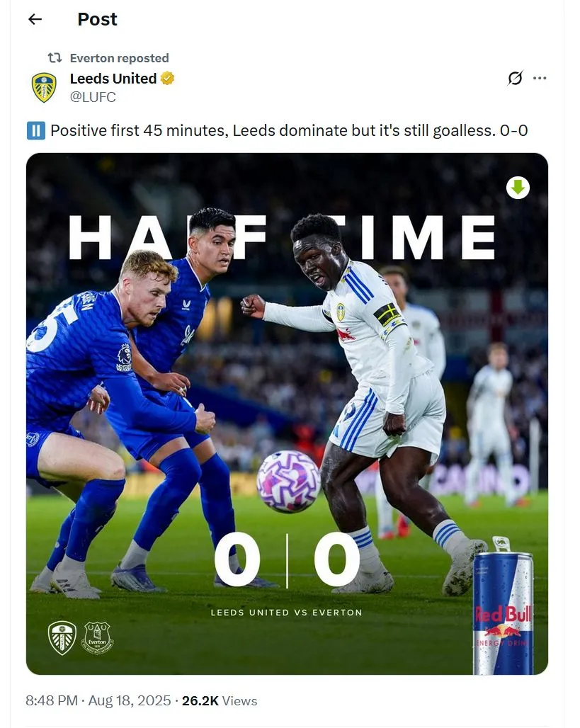Click the 0 | 0 score graphic
The height and width of the screenshot is (728, 580).
point(287,560)
